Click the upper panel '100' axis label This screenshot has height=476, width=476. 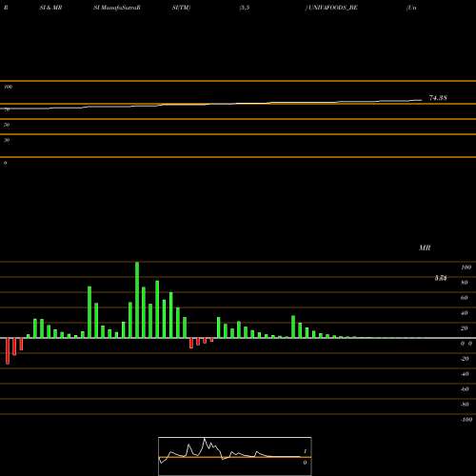[x=9, y=87]
